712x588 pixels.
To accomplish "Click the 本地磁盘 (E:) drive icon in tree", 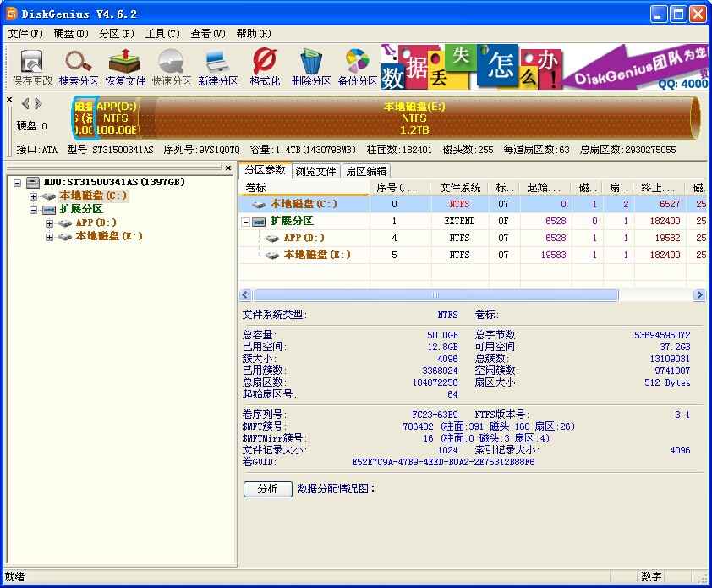I will (65, 237).
